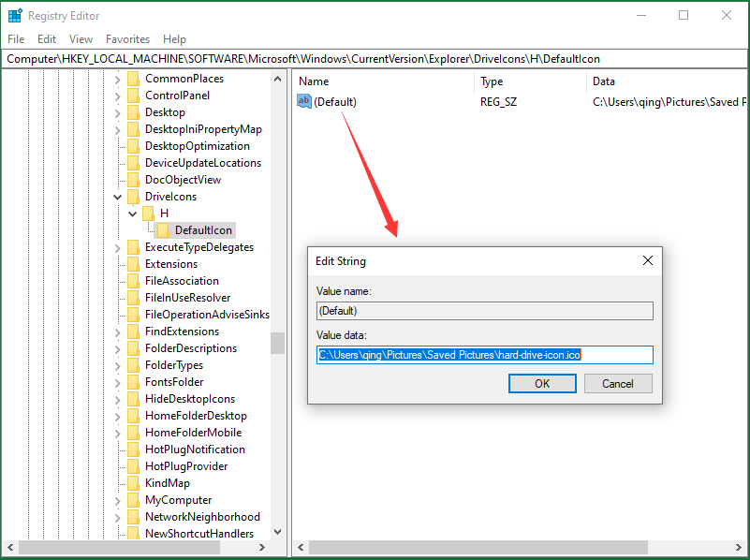Click the DefaultIcon folder icon
The width and height of the screenshot is (750, 560).
(164, 230)
